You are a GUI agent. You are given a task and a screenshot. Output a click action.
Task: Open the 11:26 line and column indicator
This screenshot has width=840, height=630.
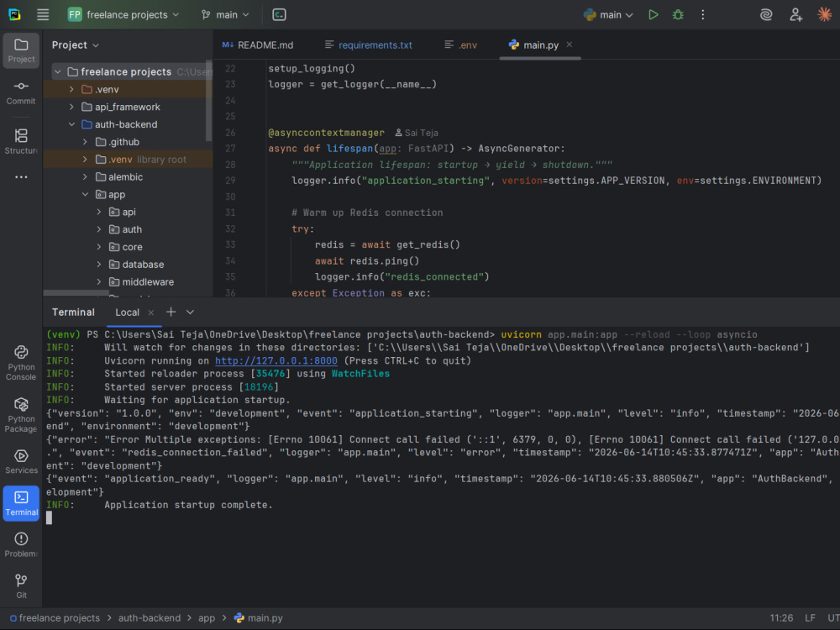(781, 617)
